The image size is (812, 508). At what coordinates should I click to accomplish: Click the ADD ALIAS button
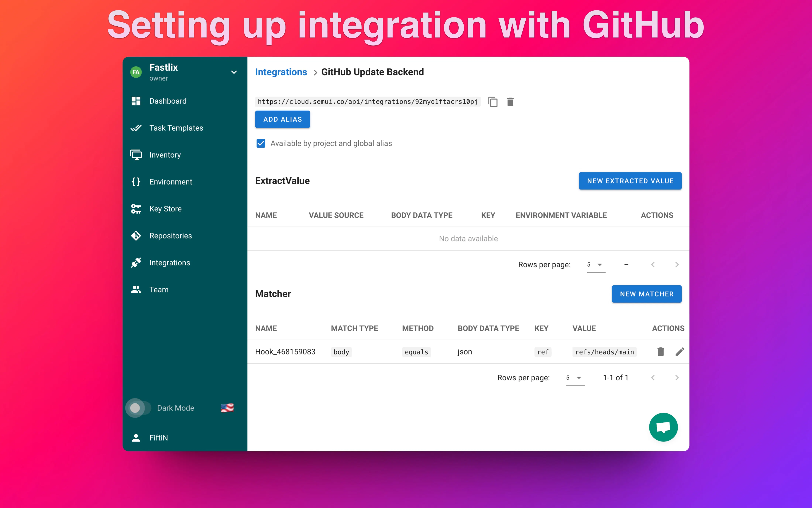tap(283, 119)
